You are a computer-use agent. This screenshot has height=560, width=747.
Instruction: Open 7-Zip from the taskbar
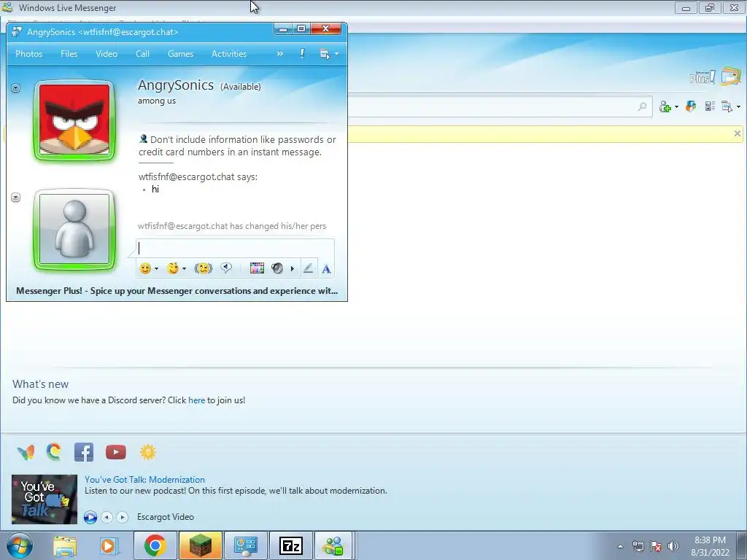coord(291,545)
